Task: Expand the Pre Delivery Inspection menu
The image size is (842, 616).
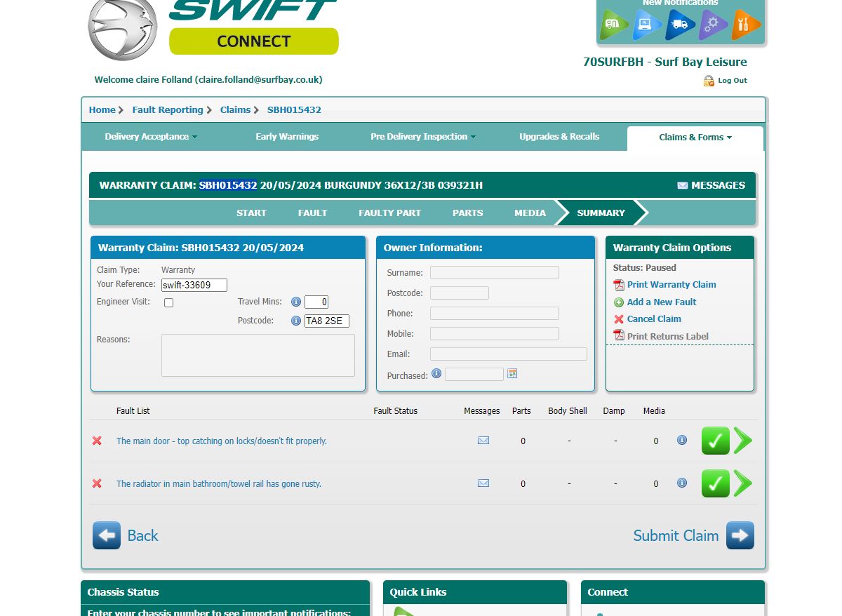Action: pos(423,137)
